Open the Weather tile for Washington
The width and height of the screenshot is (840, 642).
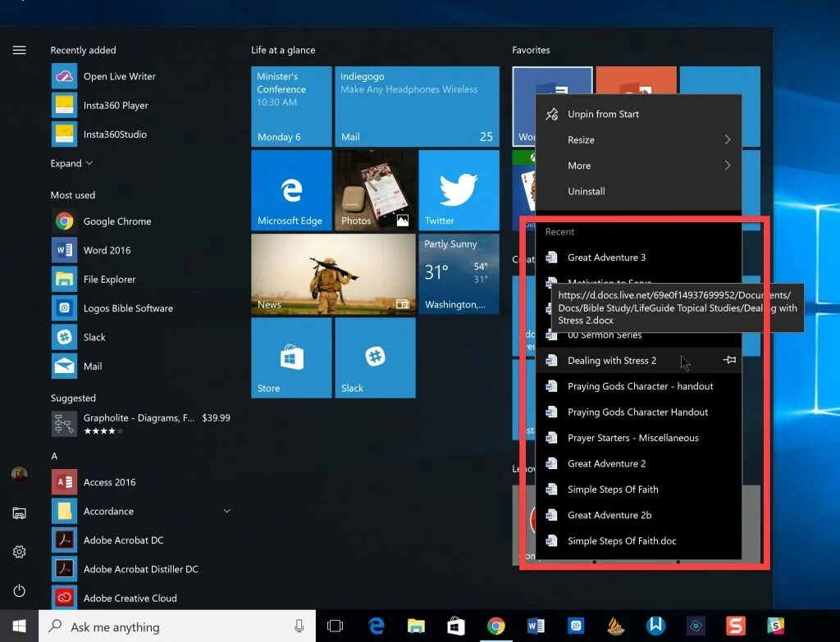(x=459, y=274)
